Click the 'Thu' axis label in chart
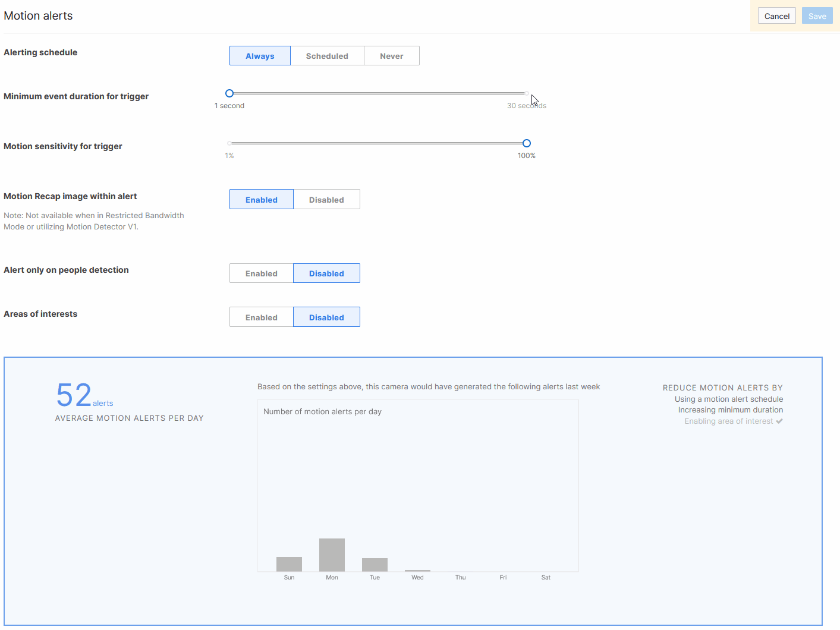This screenshot has height=630, width=840. 461,578
